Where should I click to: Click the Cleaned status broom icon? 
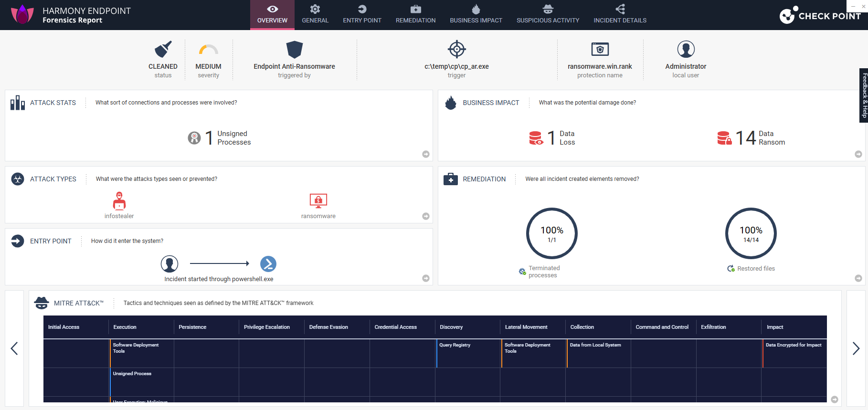click(163, 49)
